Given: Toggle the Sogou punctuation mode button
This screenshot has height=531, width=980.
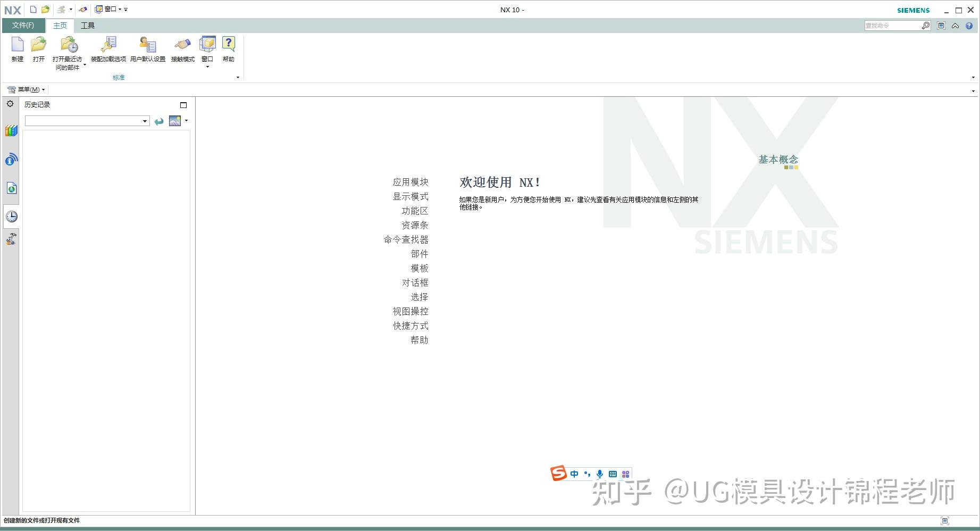Looking at the screenshot, I should pos(587,474).
